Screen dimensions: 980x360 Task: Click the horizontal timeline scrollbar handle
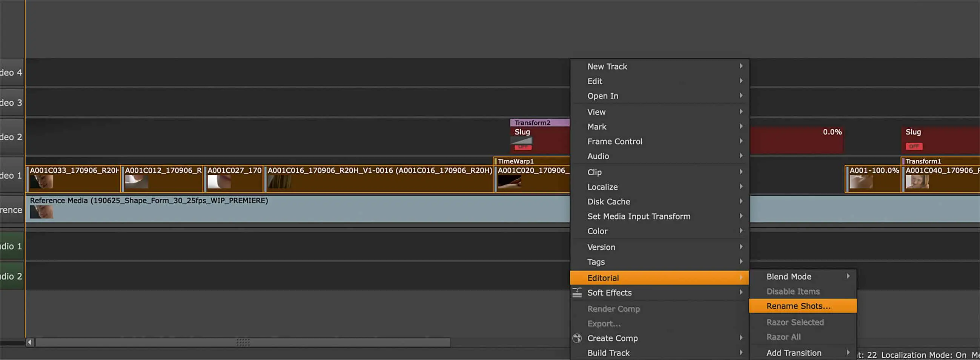243,342
